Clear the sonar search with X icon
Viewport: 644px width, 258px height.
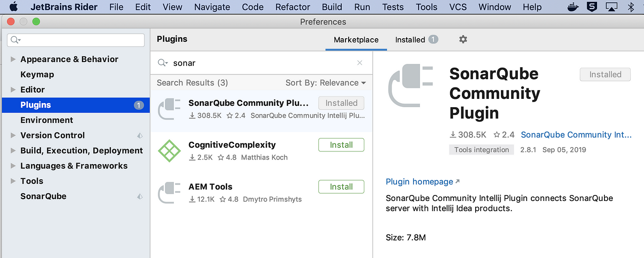tap(360, 63)
